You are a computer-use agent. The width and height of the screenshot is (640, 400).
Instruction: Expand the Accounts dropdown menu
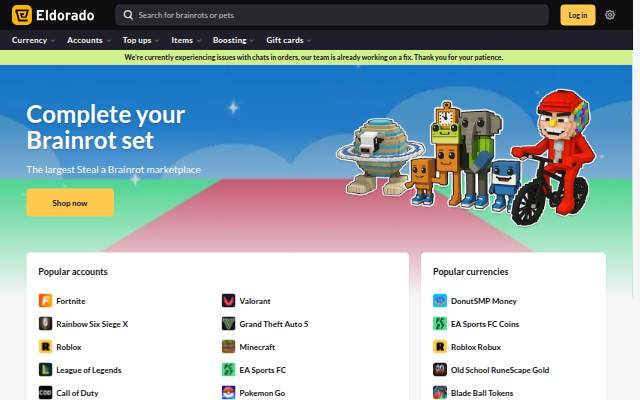[89, 40]
